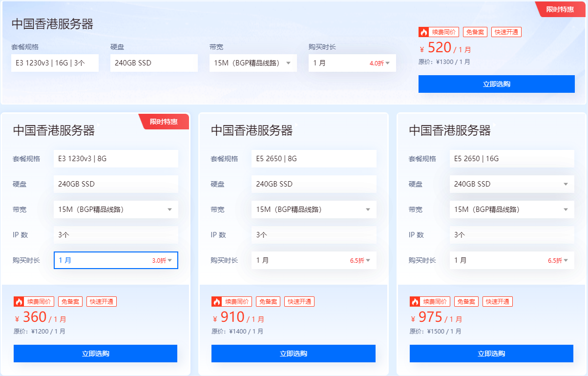Click the flame icon above the ¥975 price
The width and height of the screenshot is (588, 376).
(415, 302)
